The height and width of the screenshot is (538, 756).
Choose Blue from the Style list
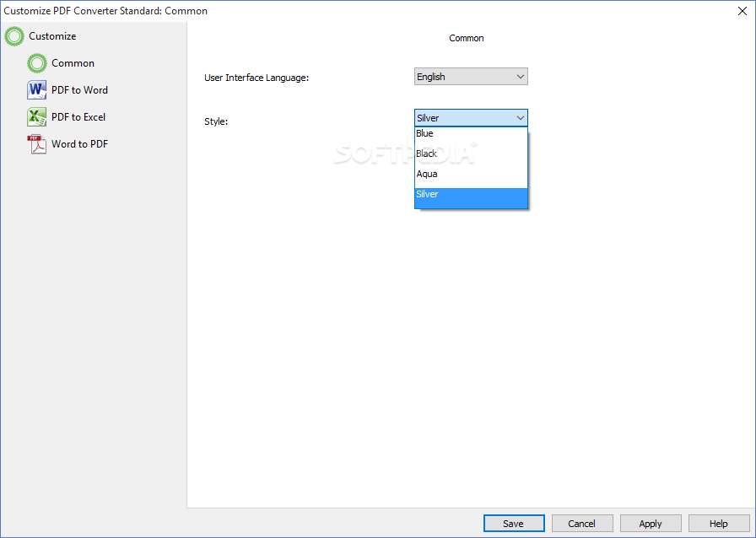(471, 137)
